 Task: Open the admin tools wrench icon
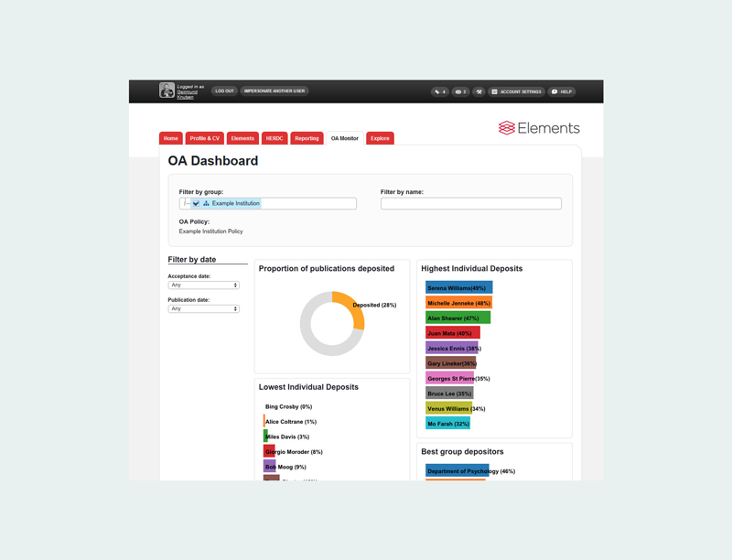click(479, 92)
